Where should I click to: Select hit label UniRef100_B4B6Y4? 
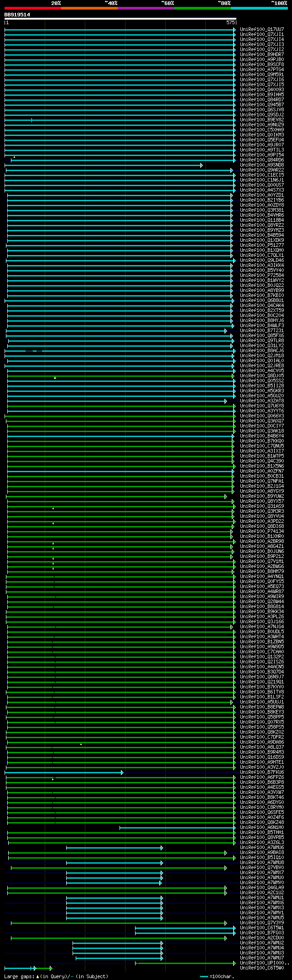262,436
